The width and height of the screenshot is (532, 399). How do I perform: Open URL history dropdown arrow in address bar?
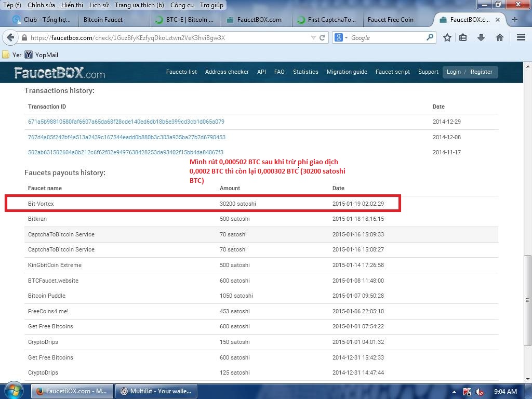point(313,37)
